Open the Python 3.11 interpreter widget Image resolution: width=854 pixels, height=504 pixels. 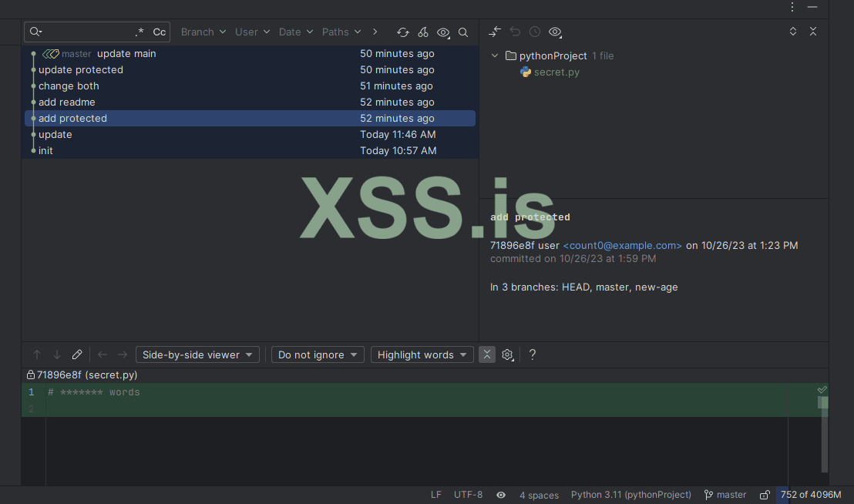click(630, 494)
